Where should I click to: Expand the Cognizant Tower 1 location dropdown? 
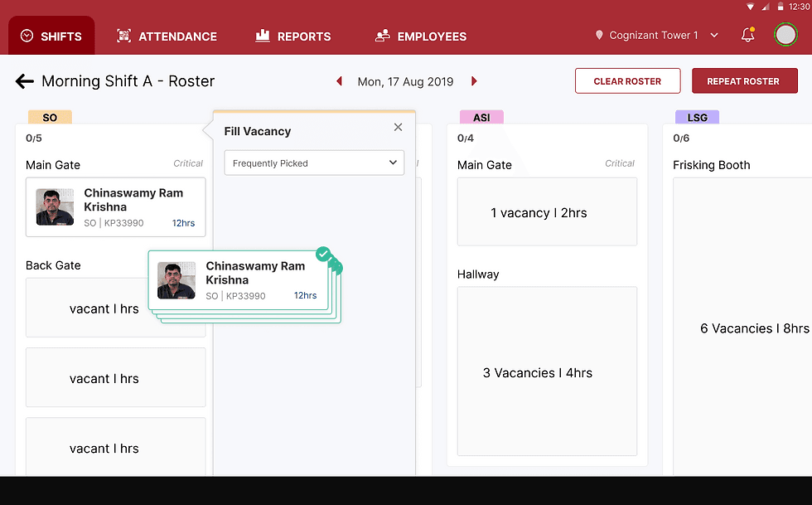click(656, 36)
